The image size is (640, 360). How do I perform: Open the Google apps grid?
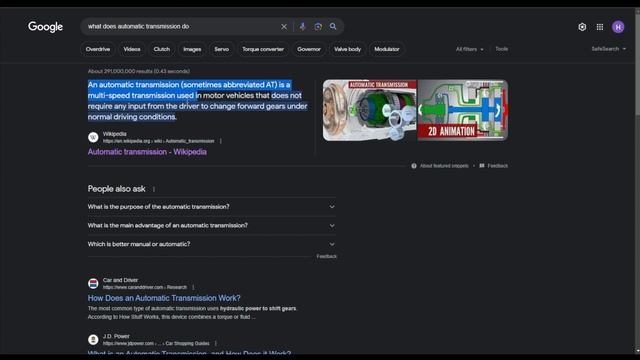point(600,27)
